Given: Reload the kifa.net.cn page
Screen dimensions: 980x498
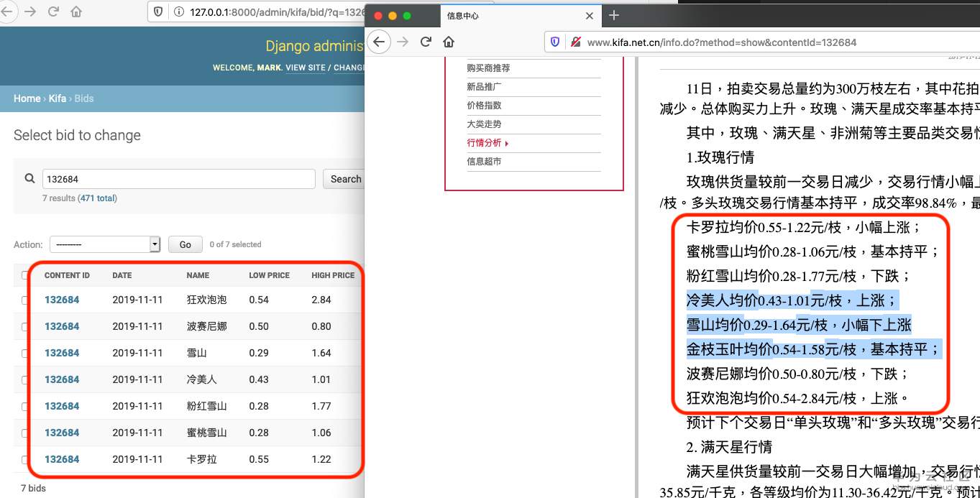Looking at the screenshot, I should tap(426, 42).
